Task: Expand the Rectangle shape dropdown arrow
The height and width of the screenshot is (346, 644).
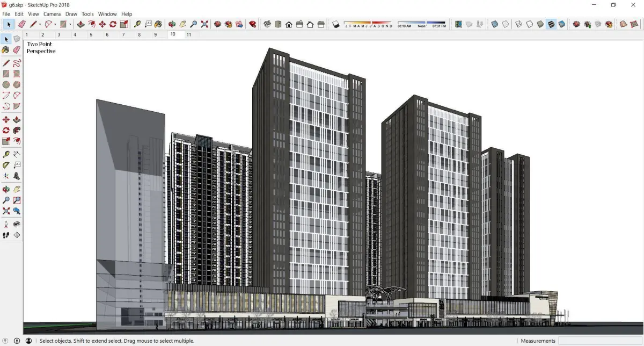Action: click(x=70, y=24)
